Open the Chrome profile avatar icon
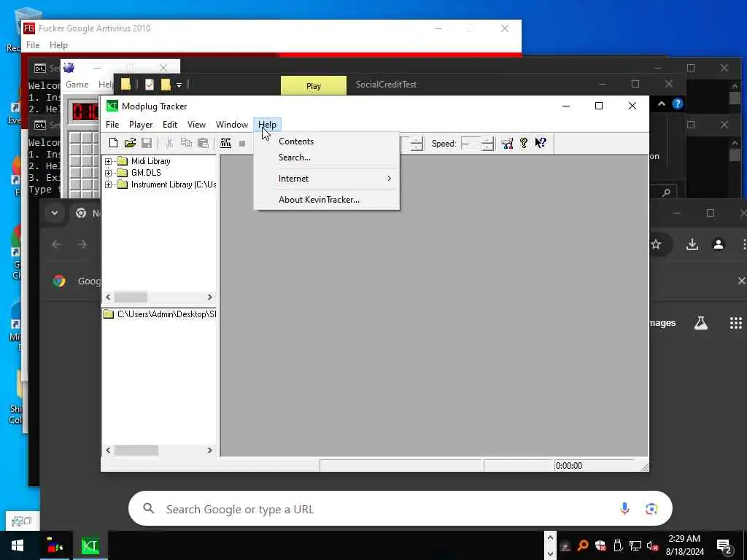The height and width of the screenshot is (560, 747). coord(719,244)
